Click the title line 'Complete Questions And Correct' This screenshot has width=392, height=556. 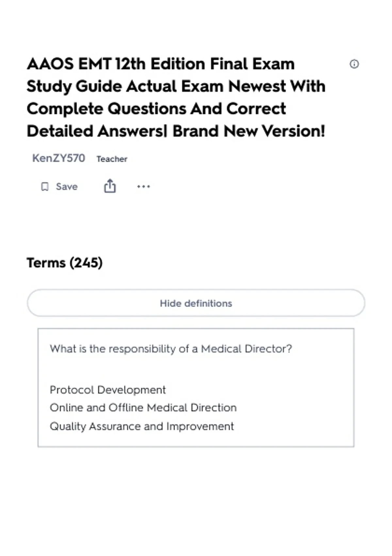click(156, 109)
